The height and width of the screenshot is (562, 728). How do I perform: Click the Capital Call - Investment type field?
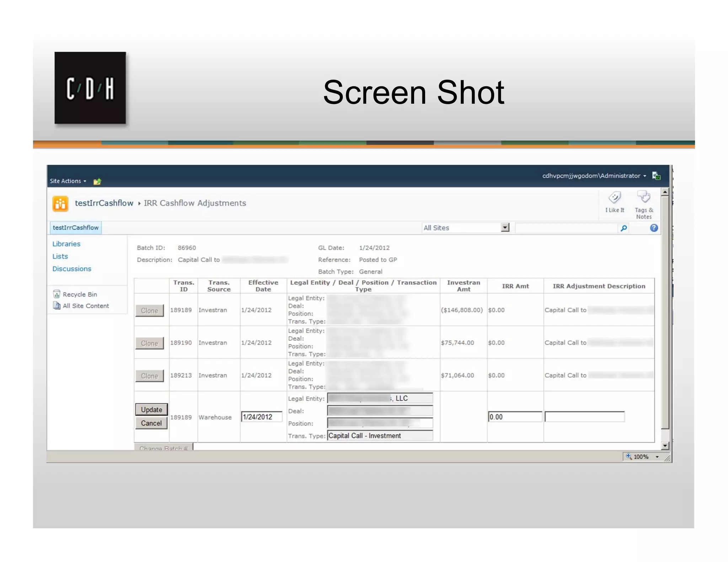pos(380,436)
